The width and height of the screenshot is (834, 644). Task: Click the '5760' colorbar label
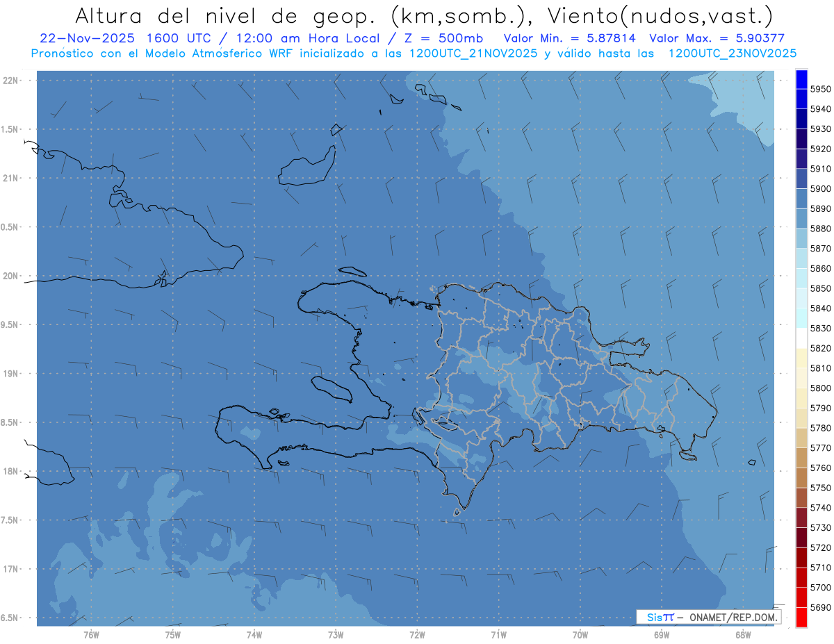[x=820, y=468]
